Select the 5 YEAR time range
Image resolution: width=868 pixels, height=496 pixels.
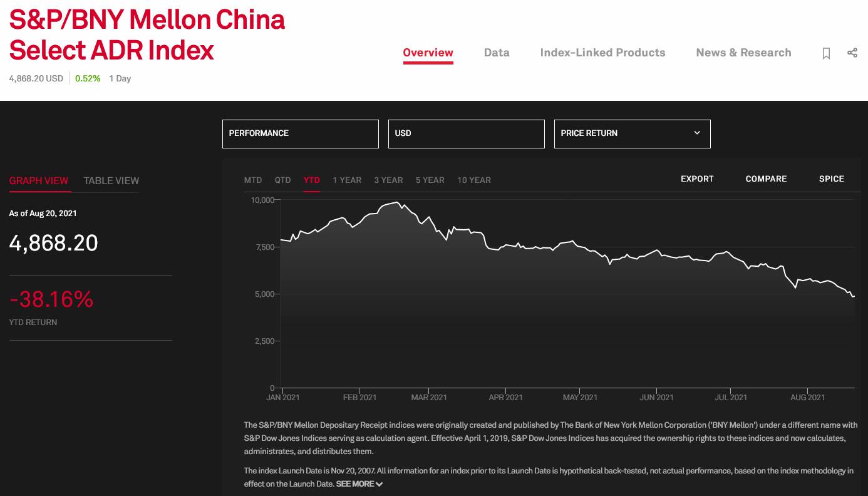pos(430,180)
